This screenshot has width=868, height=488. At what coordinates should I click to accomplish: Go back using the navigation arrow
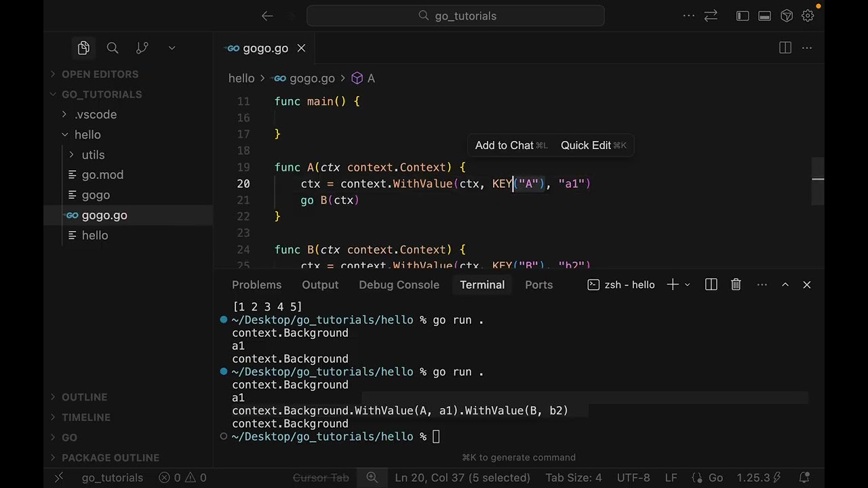click(x=267, y=16)
